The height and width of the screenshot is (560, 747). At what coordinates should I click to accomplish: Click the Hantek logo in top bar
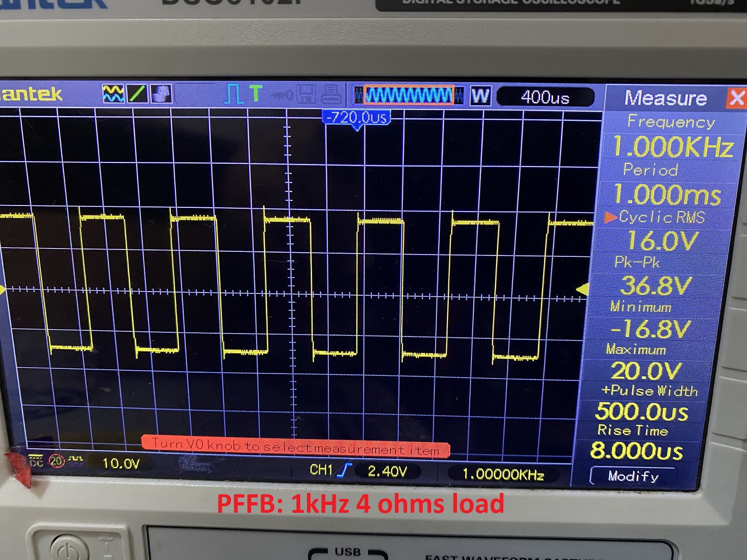(31, 93)
